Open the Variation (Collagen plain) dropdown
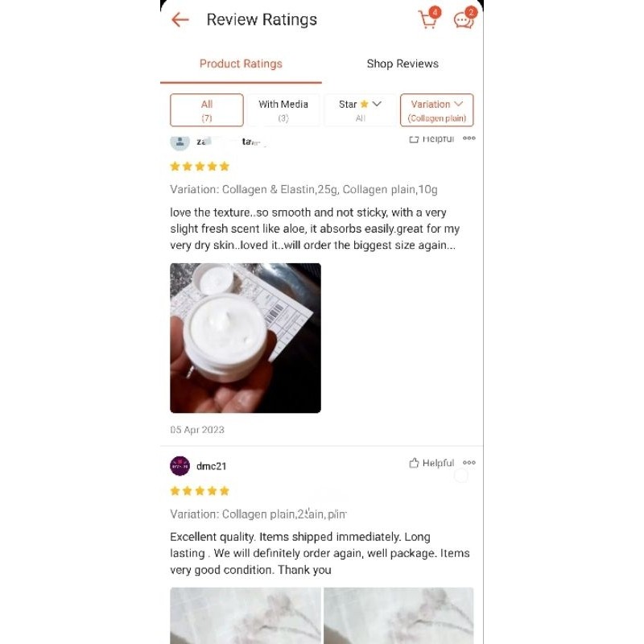Screen dimensions: 644x644 coord(436,110)
